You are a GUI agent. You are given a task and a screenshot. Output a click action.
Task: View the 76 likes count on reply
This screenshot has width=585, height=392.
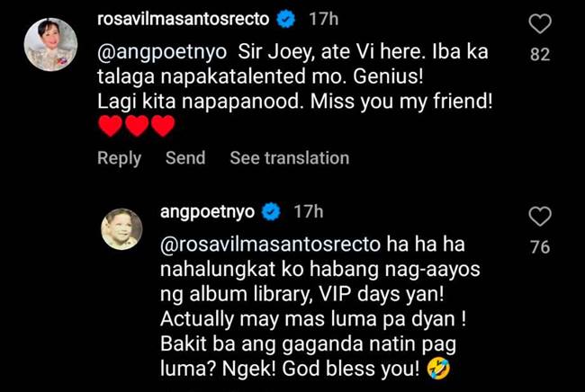coord(540,247)
